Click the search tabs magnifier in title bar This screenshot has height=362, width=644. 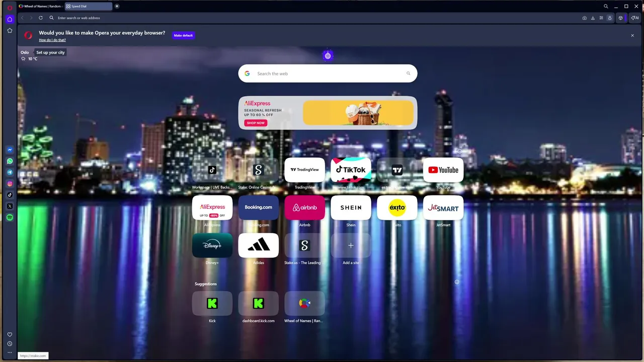click(606, 7)
